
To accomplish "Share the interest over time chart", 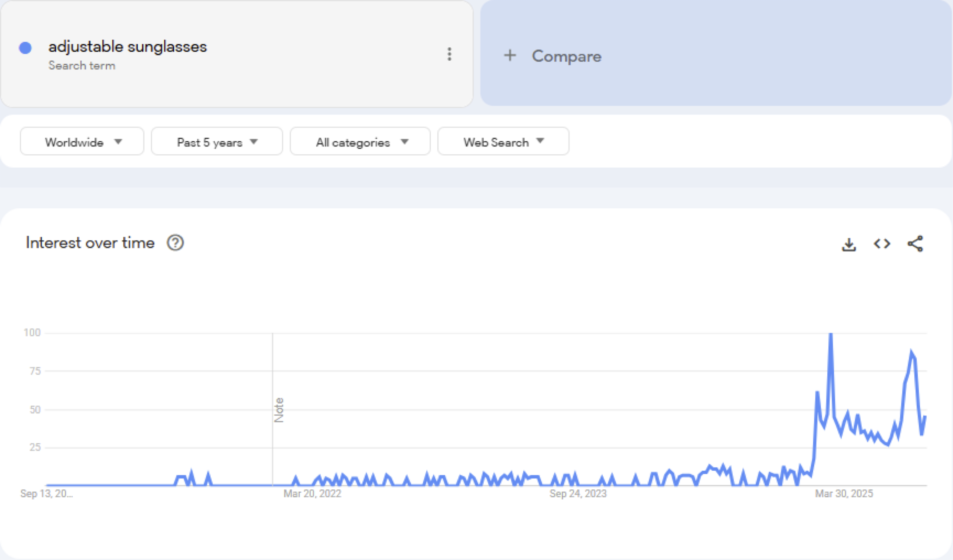I will click(915, 244).
